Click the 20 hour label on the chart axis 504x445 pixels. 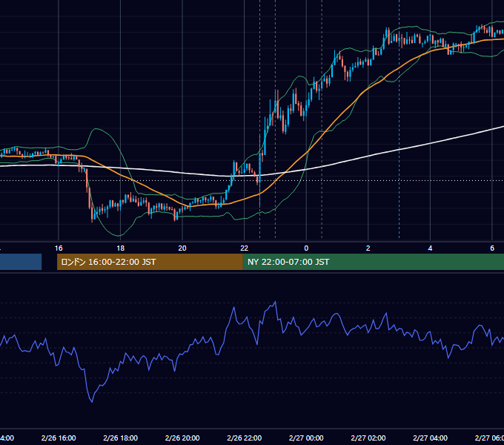tap(182, 248)
